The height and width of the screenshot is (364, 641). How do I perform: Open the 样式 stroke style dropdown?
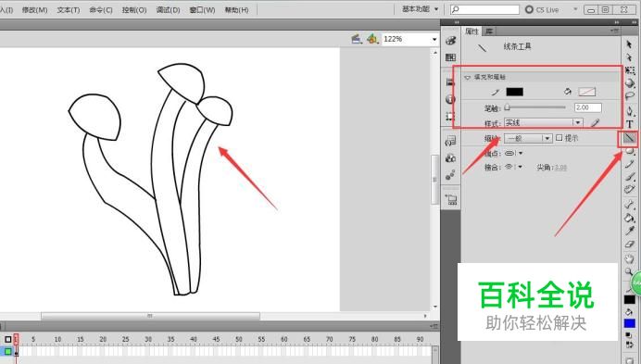[x=544, y=122]
